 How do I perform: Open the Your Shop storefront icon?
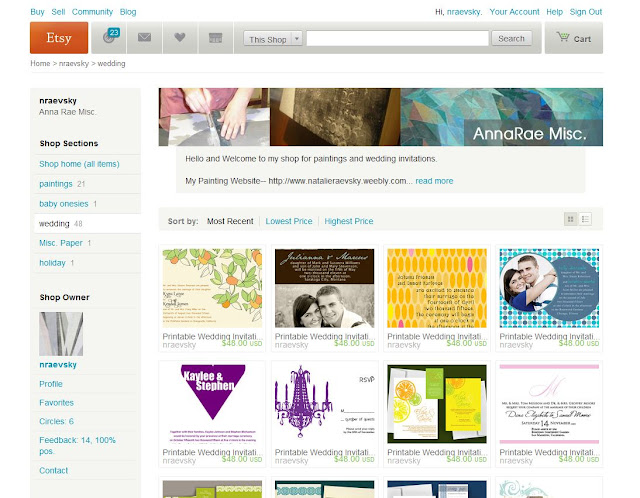(216, 38)
